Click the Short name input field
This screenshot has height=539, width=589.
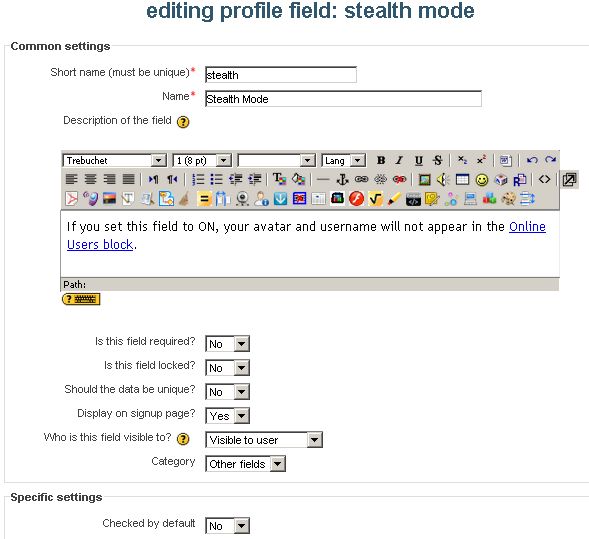tap(281, 75)
